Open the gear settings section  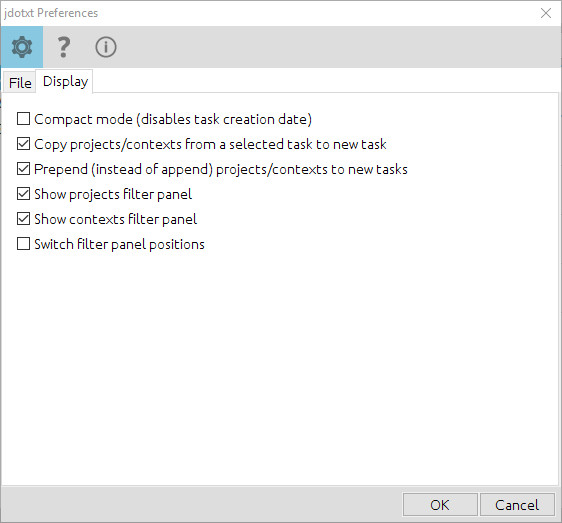(x=22, y=47)
